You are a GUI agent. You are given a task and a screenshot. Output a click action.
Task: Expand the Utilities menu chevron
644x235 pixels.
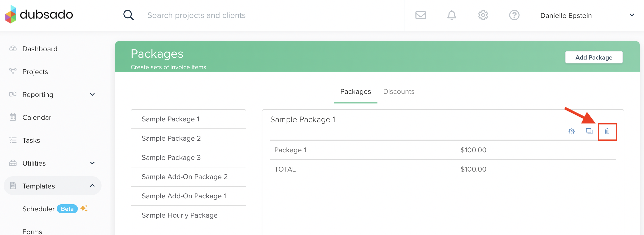(92, 163)
